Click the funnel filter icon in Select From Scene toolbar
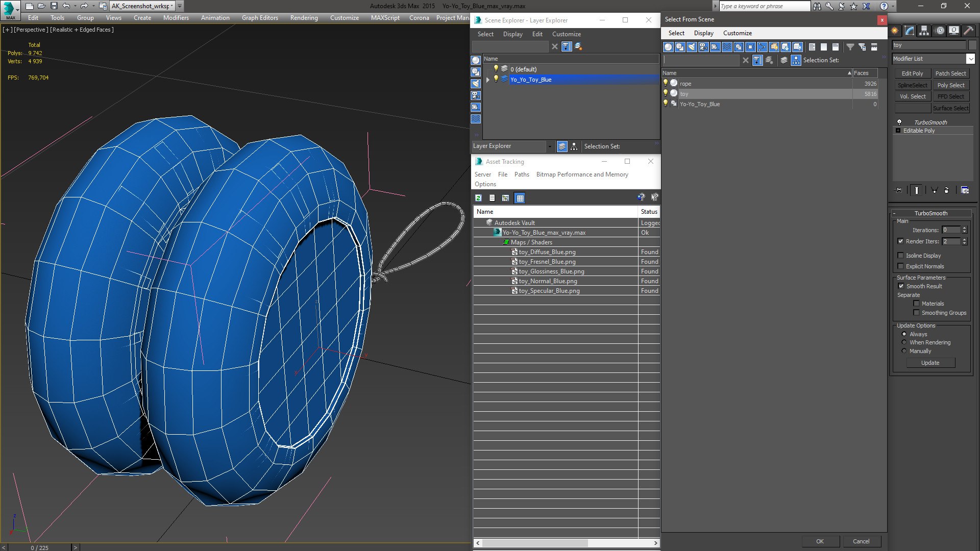980x551 pixels. 850,47
